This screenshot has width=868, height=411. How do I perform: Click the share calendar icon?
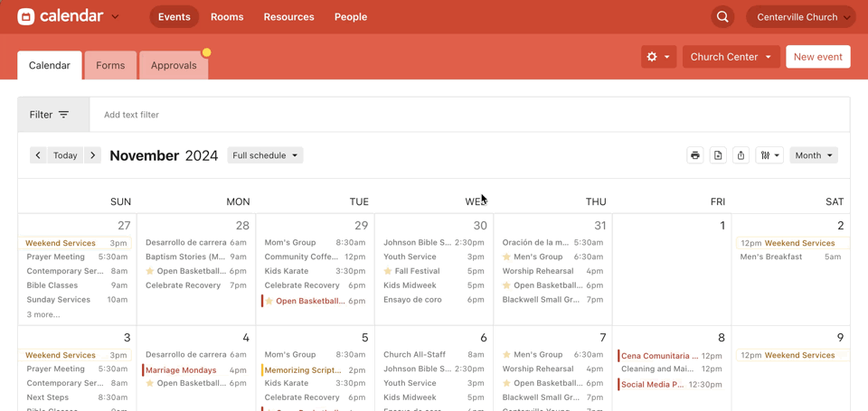pos(741,155)
